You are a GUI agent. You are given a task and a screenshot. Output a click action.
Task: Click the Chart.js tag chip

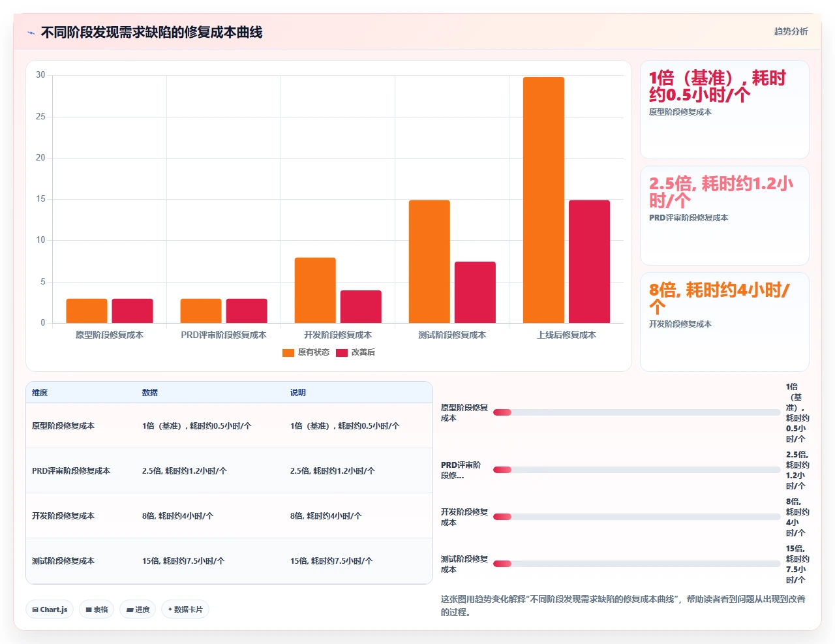point(50,609)
